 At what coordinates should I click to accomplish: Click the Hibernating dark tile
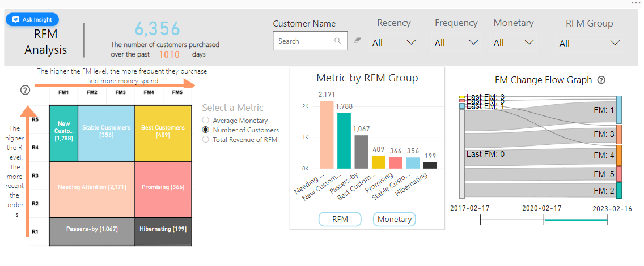(x=163, y=229)
